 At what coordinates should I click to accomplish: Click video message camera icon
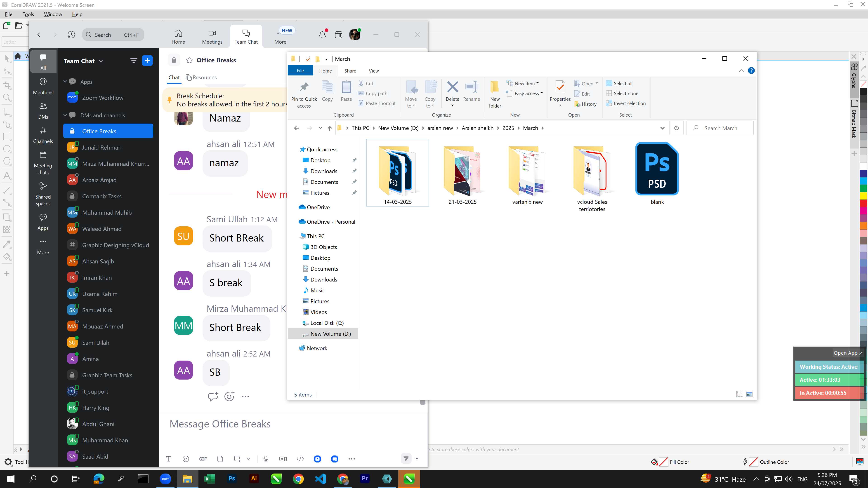[x=283, y=459]
